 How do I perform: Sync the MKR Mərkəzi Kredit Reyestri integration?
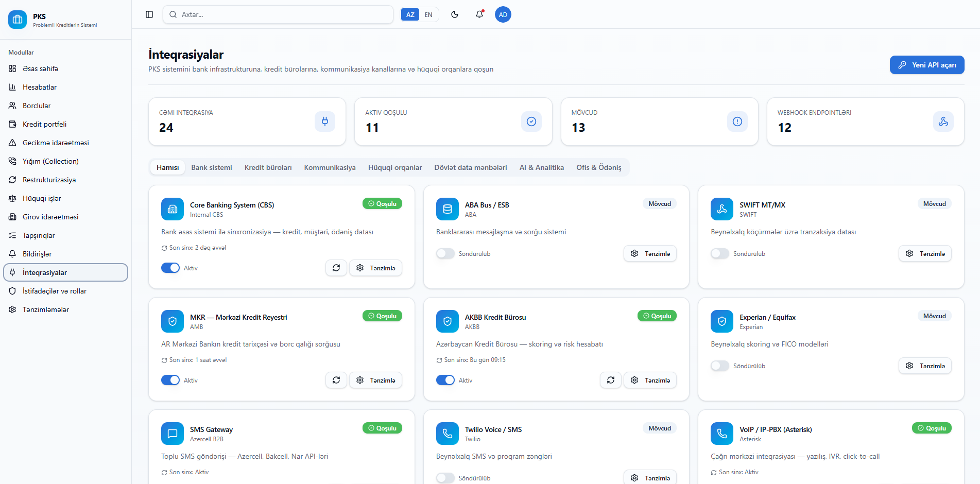click(336, 380)
